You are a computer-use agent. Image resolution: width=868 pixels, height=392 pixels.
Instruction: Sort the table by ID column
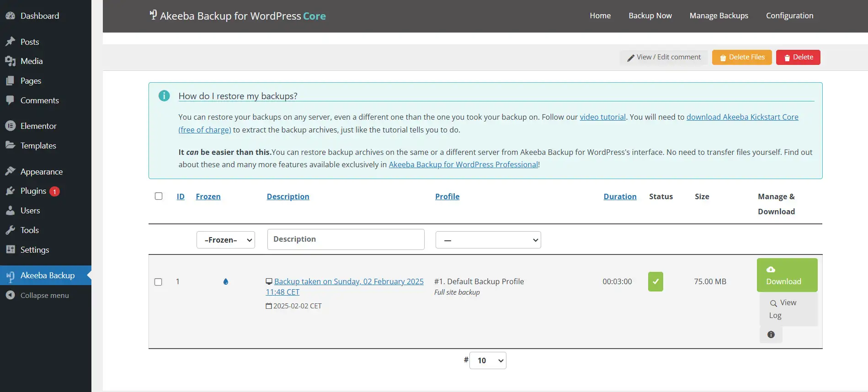click(x=181, y=196)
